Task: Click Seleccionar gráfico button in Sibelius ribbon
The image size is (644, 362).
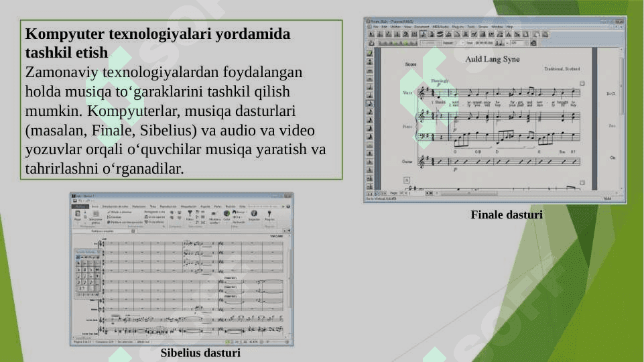Action: pyautogui.click(x=95, y=216)
